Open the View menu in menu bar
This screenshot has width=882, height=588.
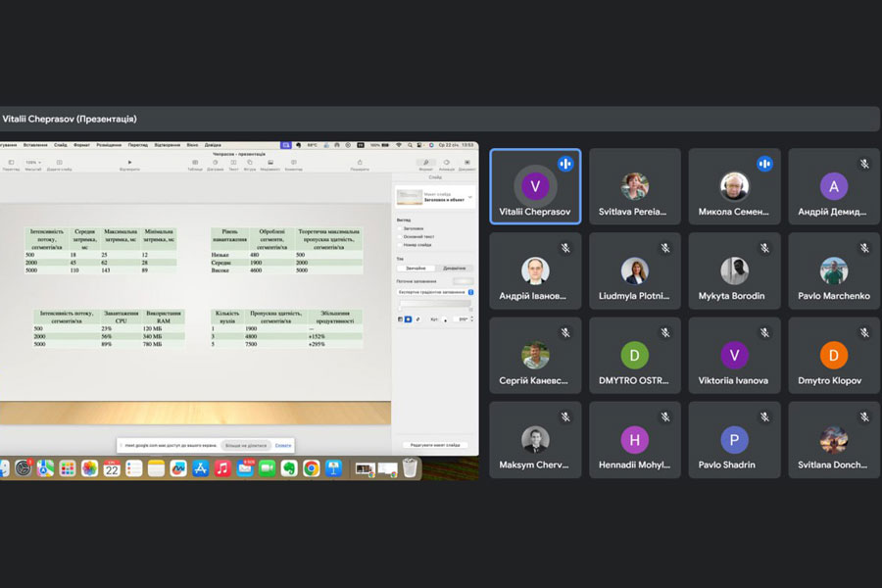(x=138, y=145)
